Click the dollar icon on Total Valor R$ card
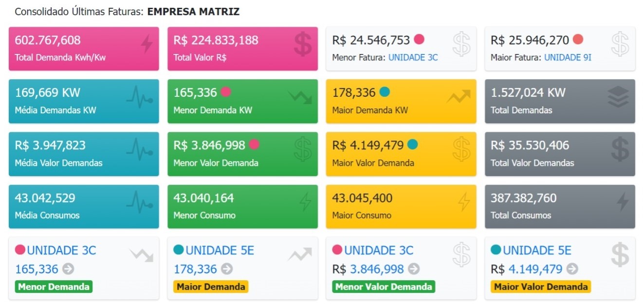Viewport: 644px width, 305px height. 303,44
